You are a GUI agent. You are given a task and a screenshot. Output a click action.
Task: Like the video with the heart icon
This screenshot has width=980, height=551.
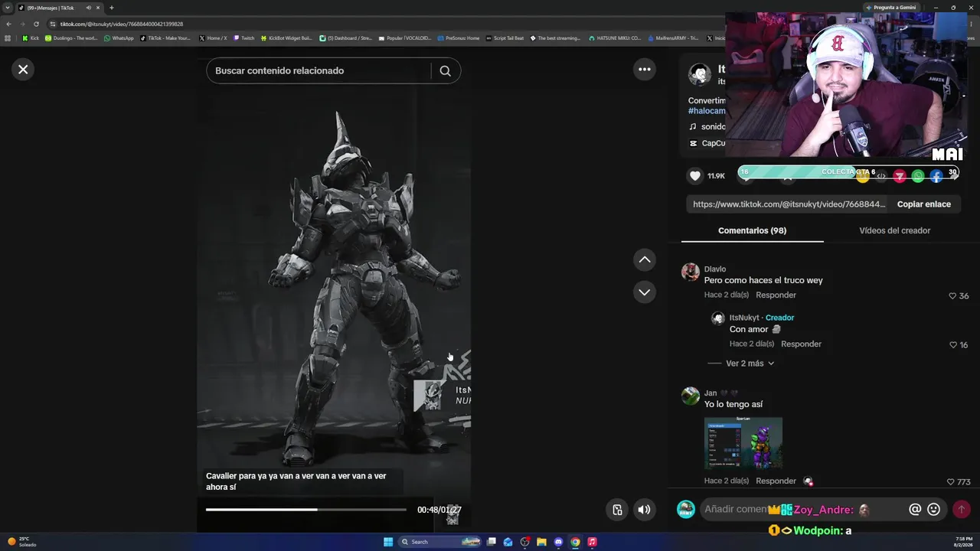point(695,176)
